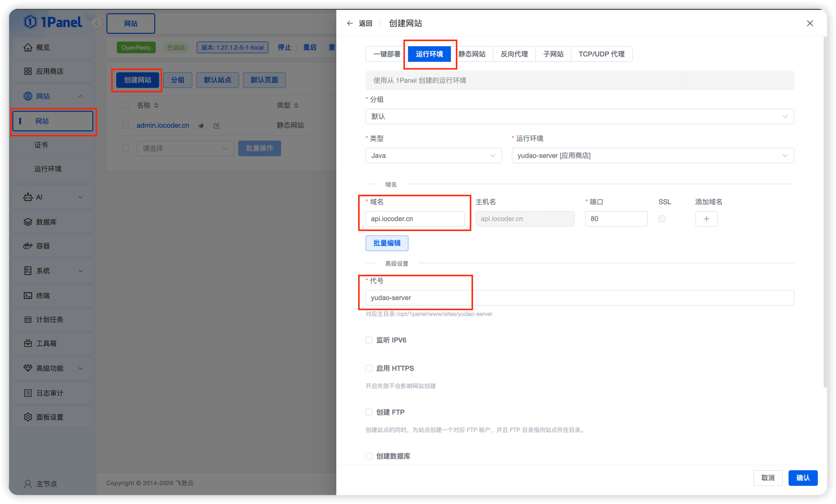Enable the 监听 IPV6 checkbox
This screenshot has height=504, width=836.
tap(369, 340)
